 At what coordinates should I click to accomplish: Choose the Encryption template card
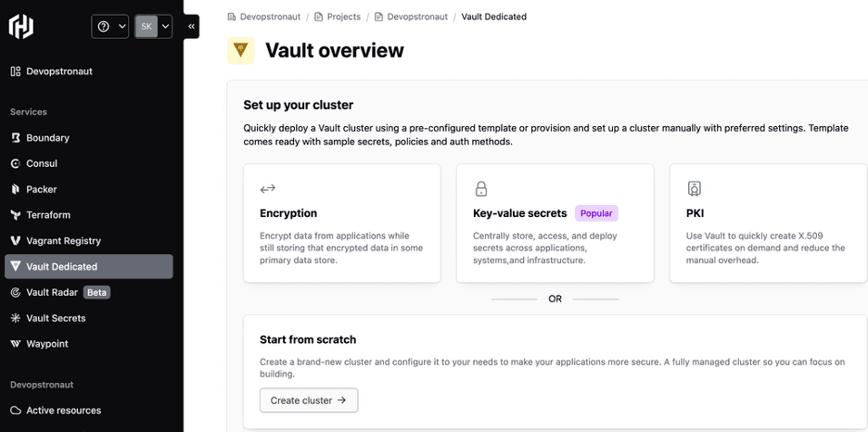(341, 223)
